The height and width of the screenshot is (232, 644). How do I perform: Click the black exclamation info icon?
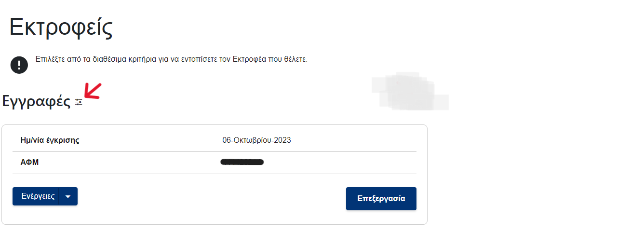[19, 65]
